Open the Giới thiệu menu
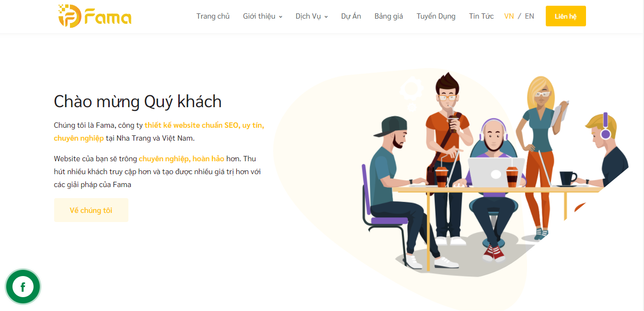Screen dimensions: 644x311 [259, 16]
